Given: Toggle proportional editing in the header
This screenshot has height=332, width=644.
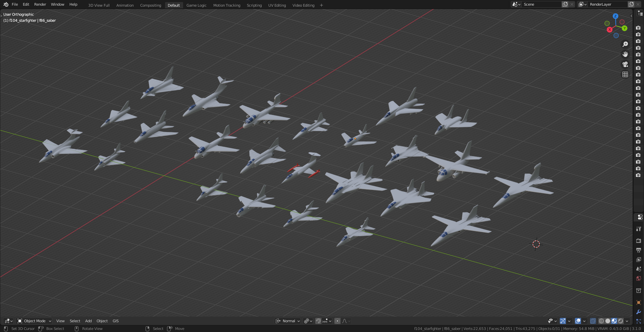Looking at the screenshot, I should click(x=337, y=321).
